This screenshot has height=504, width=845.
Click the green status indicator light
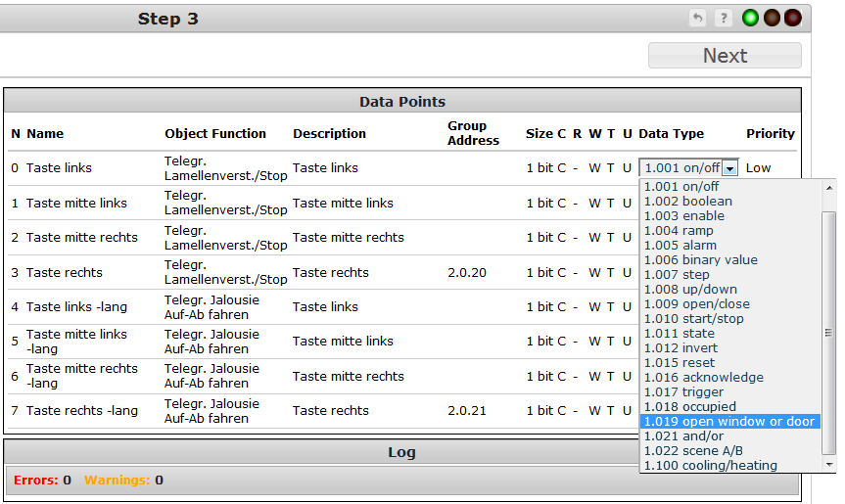point(751,18)
